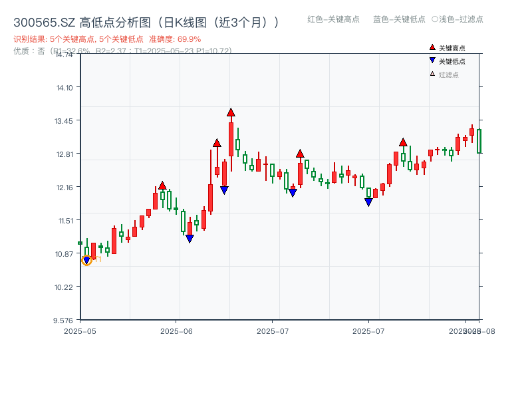Screen dimensions: 532x399
Task: Click the blue low-point marker near 2025-06
Action: coord(190,237)
